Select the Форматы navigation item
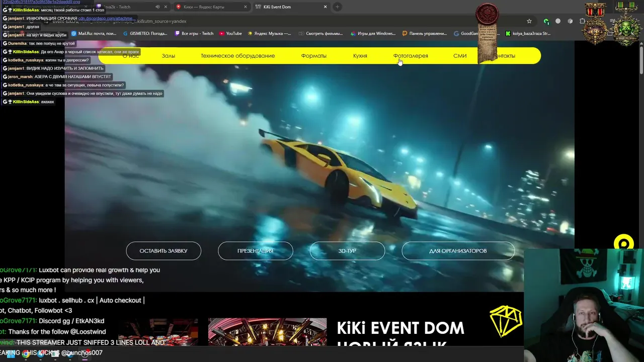The image size is (644, 362). (313, 56)
